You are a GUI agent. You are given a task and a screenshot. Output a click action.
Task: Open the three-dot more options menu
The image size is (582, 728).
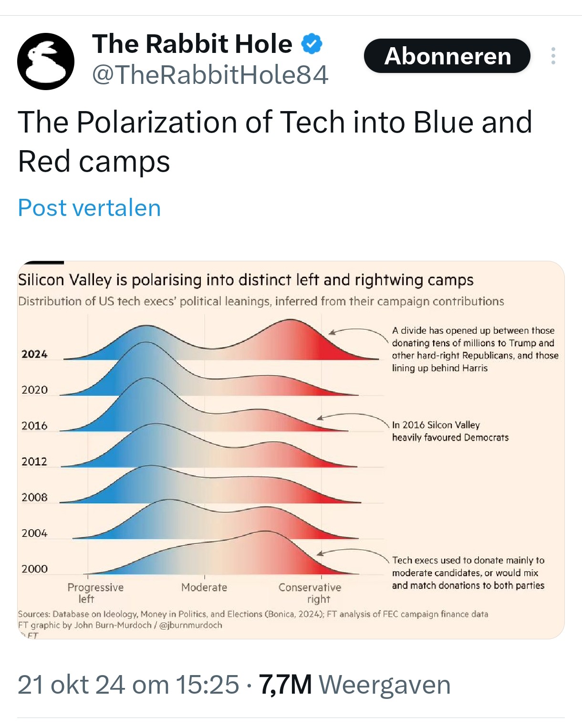coord(553,56)
